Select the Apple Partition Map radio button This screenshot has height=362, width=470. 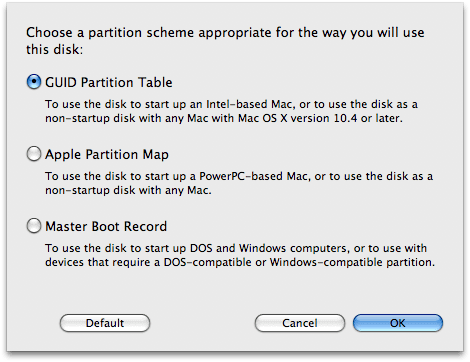tap(34, 154)
